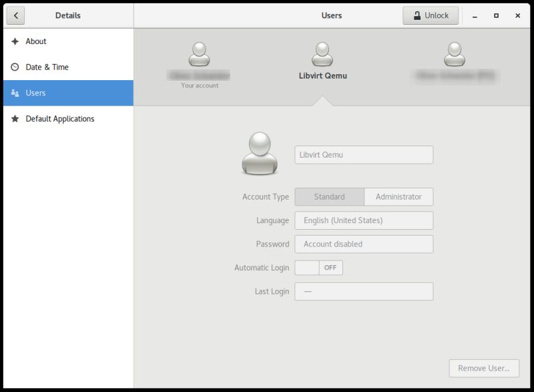The height and width of the screenshot is (392, 534).
Task: Keep account type as Standard
Action: (x=330, y=196)
